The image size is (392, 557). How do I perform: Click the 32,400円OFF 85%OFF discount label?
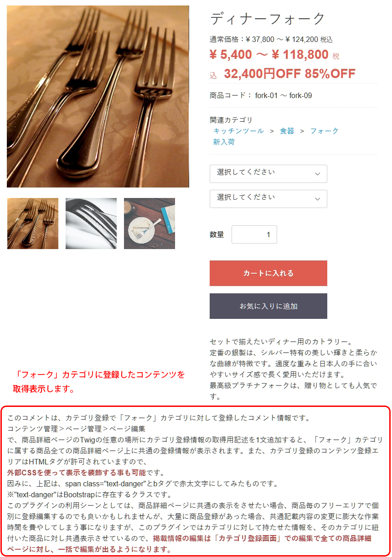(x=289, y=74)
